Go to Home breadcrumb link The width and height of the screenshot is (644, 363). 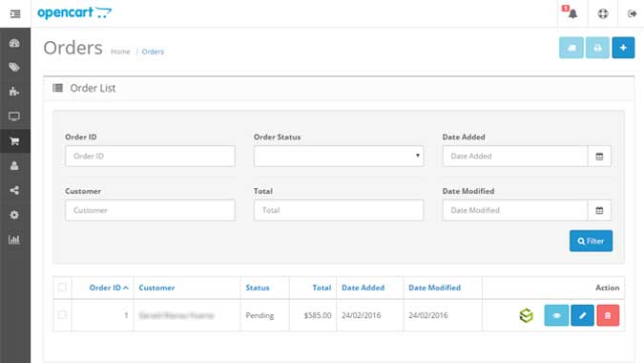(x=120, y=52)
